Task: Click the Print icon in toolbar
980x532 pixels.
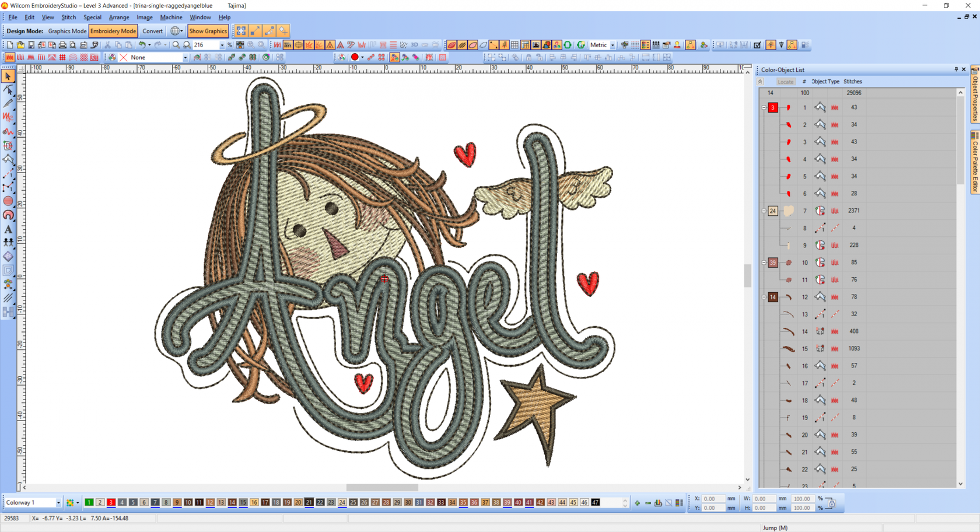Action: (62, 45)
